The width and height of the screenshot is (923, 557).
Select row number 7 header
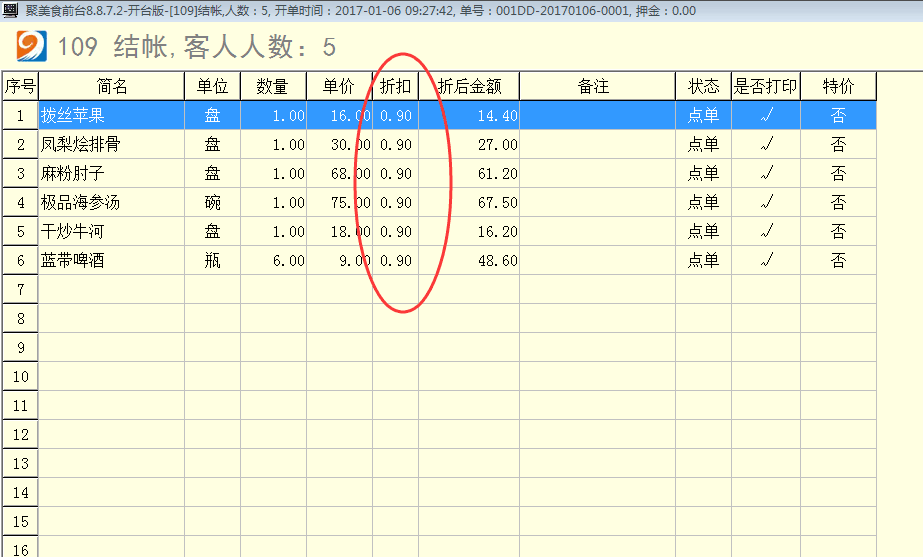(20, 289)
